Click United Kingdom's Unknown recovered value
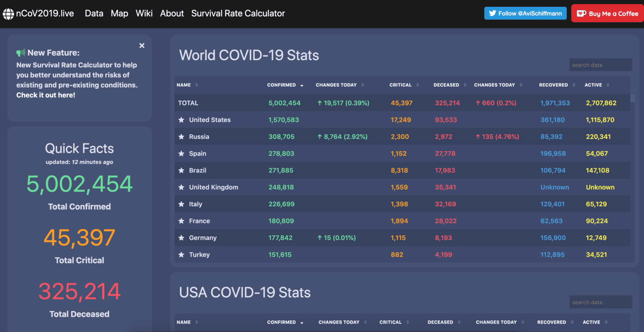This screenshot has height=332, width=644. tap(555, 187)
